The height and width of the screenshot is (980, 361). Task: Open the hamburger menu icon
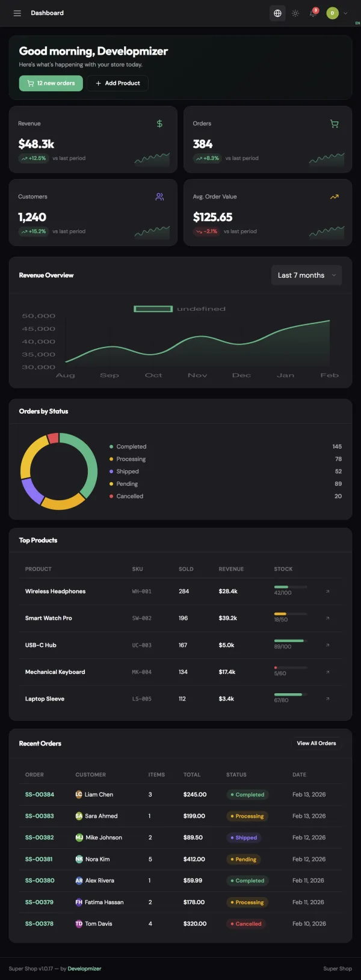pyautogui.click(x=17, y=13)
